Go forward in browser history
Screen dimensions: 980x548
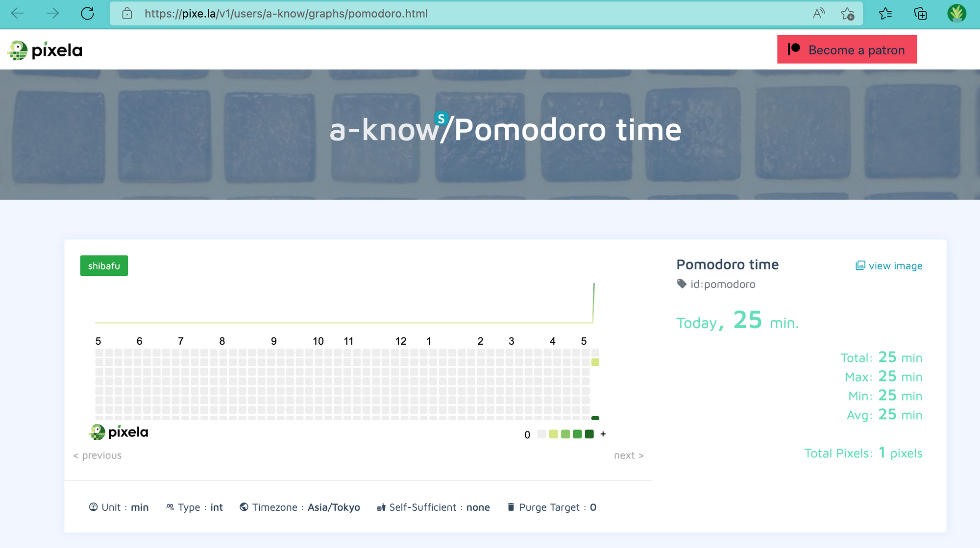tap(52, 13)
